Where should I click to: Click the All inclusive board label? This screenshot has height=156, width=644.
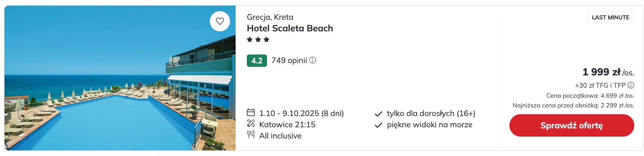(x=280, y=135)
